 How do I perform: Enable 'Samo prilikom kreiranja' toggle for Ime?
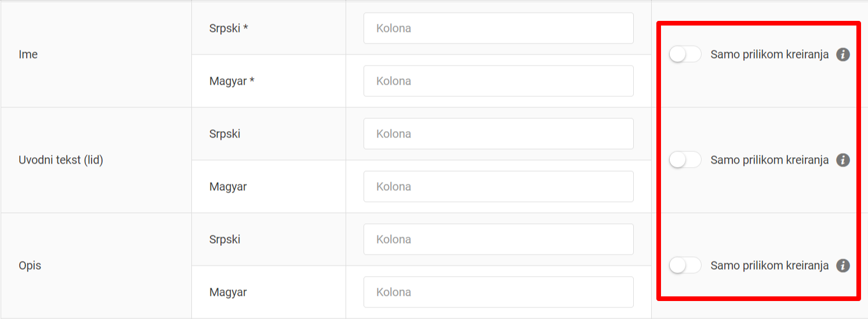[x=685, y=55]
